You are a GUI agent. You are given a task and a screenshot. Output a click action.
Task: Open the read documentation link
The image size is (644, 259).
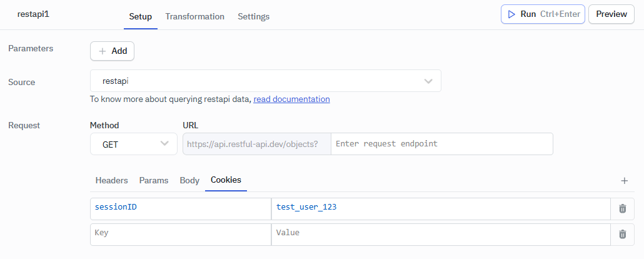tap(291, 99)
